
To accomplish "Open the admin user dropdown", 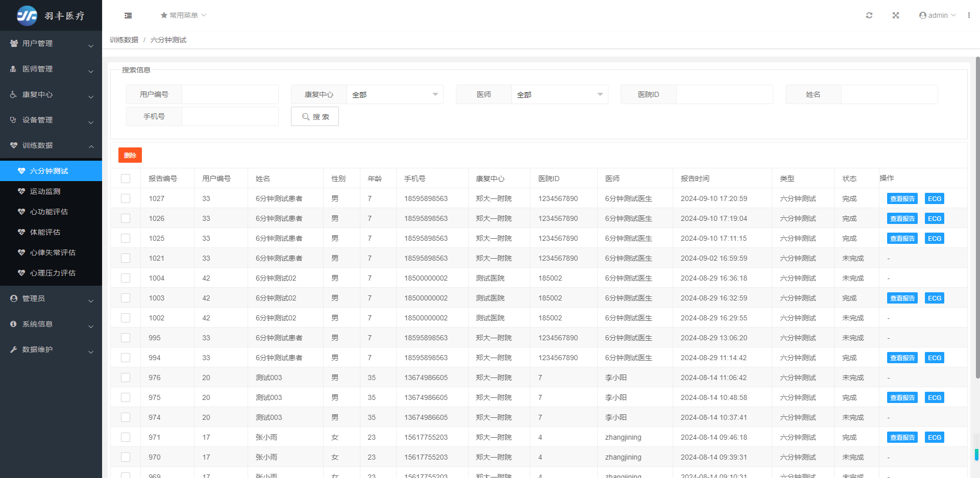I will point(937,15).
